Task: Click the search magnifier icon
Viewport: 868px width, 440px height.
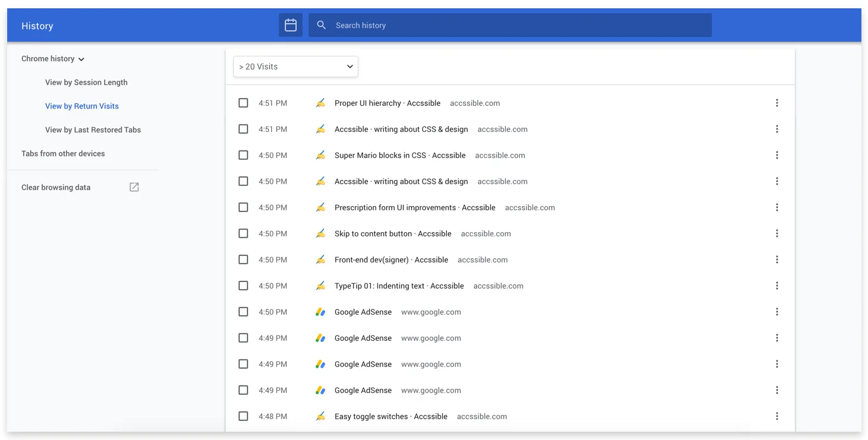Action: click(321, 25)
